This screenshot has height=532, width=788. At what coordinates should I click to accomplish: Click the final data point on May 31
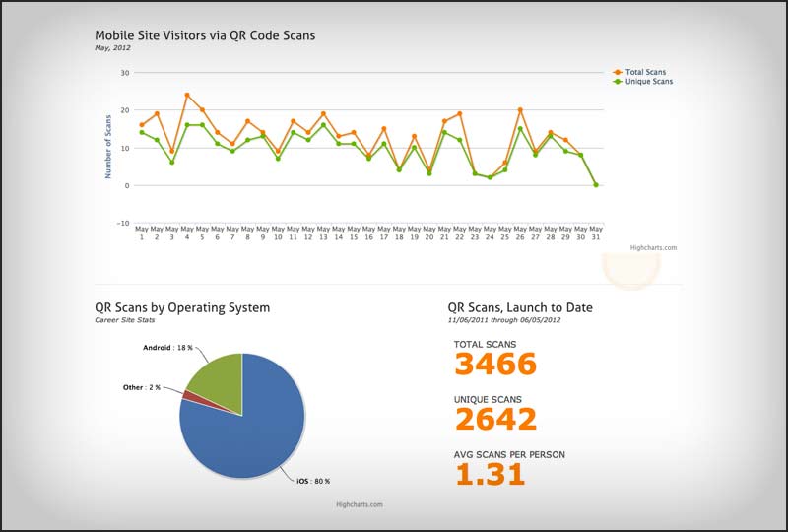(596, 184)
